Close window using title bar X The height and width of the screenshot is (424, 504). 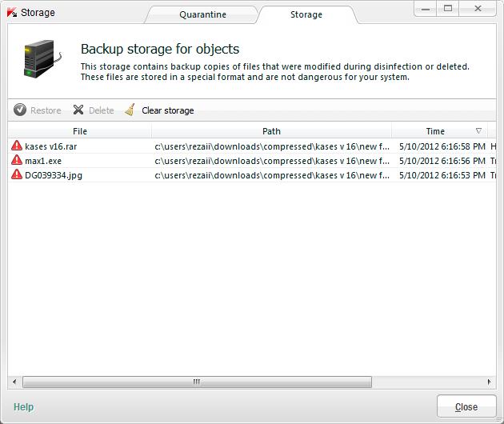click(x=478, y=9)
